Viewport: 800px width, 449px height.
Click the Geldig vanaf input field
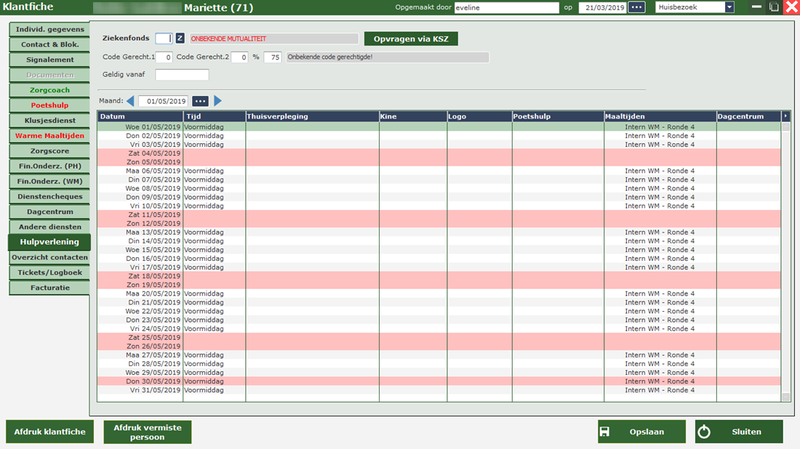(x=182, y=75)
